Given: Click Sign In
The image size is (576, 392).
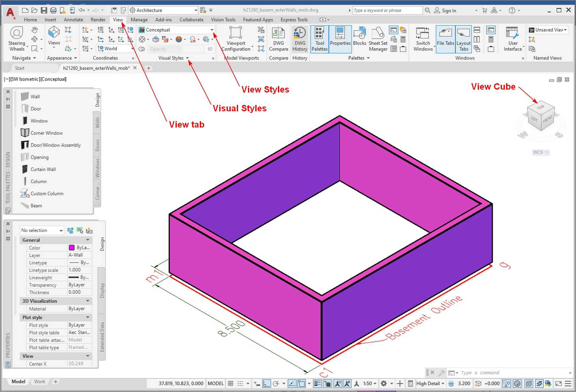Looking at the screenshot, I should (x=445, y=11).
